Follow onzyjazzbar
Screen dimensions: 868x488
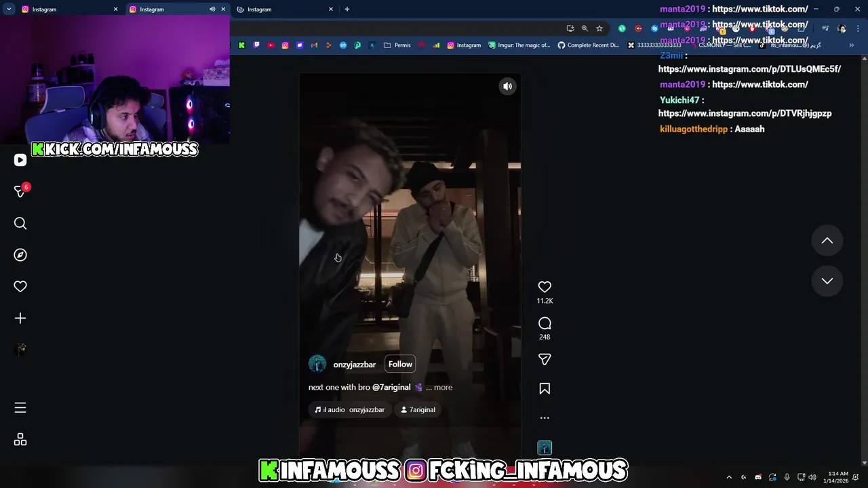400,364
